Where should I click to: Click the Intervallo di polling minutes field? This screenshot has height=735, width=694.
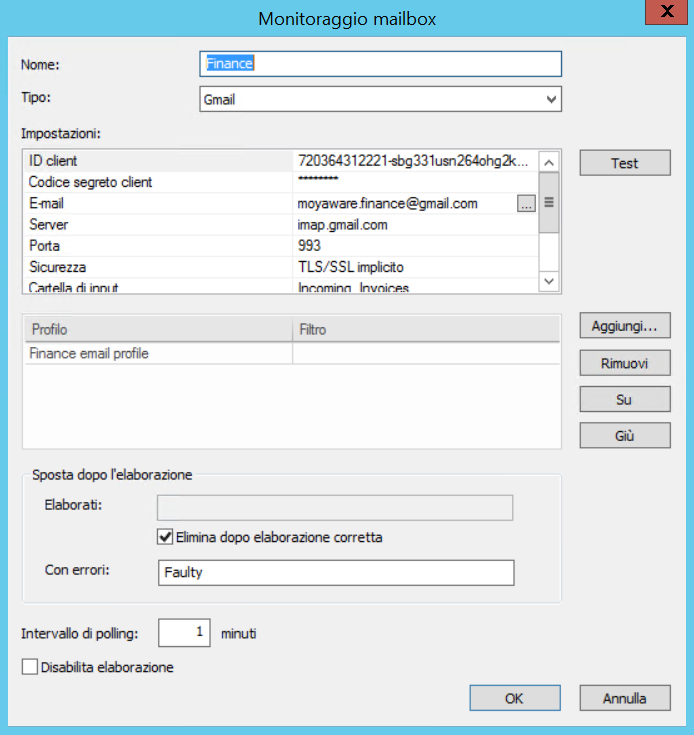tap(184, 633)
